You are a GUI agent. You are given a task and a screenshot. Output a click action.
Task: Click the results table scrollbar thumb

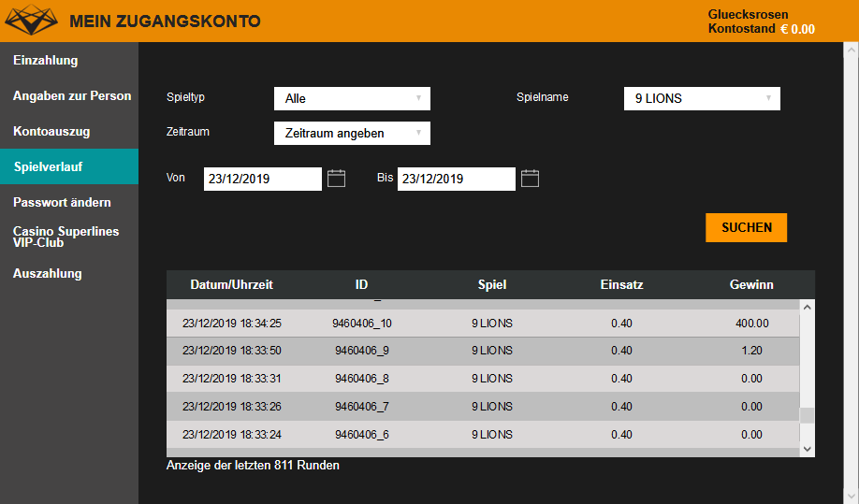coord(807,415)
